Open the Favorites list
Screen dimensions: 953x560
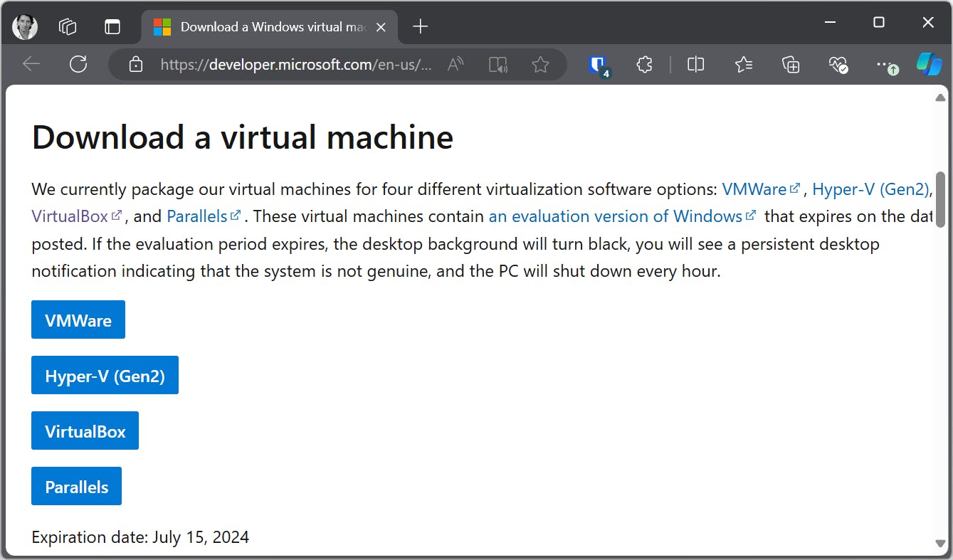point(744,64)
